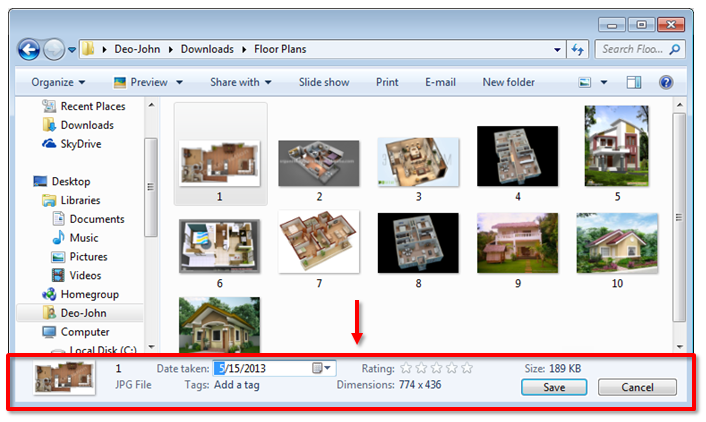This screenshot has height=422, width=706.
Task: Open SkyDrive in the navigation pane
Action: pyautogui.click(x=72, y=144)
